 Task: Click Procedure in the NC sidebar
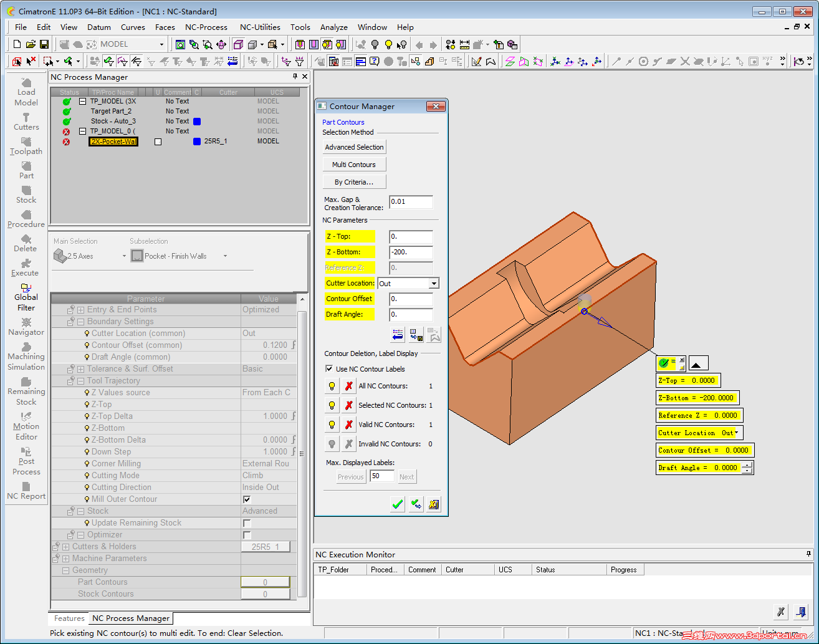click(26, 219)
